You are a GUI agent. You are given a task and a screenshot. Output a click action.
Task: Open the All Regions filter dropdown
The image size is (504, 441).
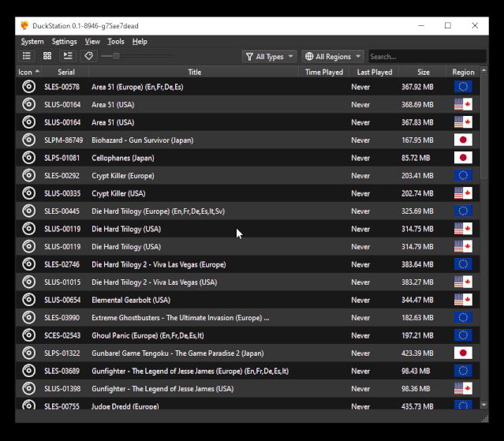coord(332,57)
